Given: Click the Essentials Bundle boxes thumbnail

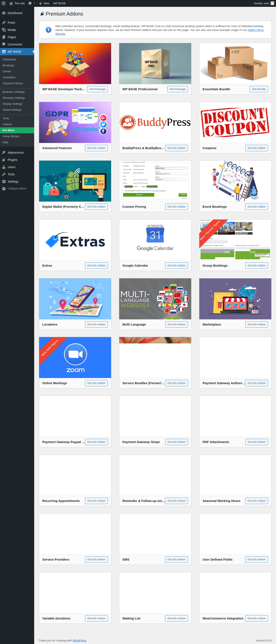Looking at the screenshot, I should pyautogui.click(x=235, y=64).
